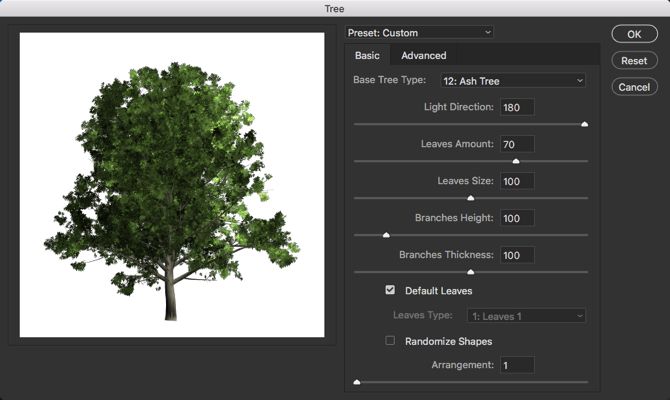Enable Randomize Shapes checkbox
Viewport: 670px width, 400px height.
[x=390, y=341]
